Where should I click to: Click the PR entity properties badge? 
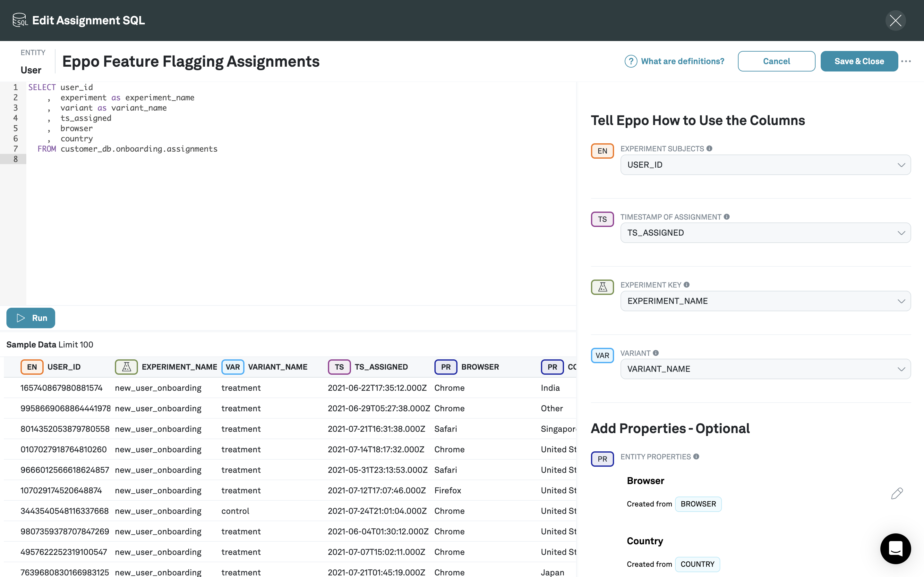tap(602, 459)
